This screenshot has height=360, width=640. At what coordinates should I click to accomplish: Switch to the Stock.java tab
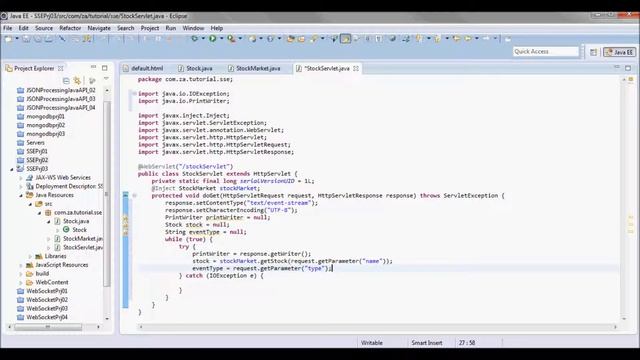pos(196,69)
